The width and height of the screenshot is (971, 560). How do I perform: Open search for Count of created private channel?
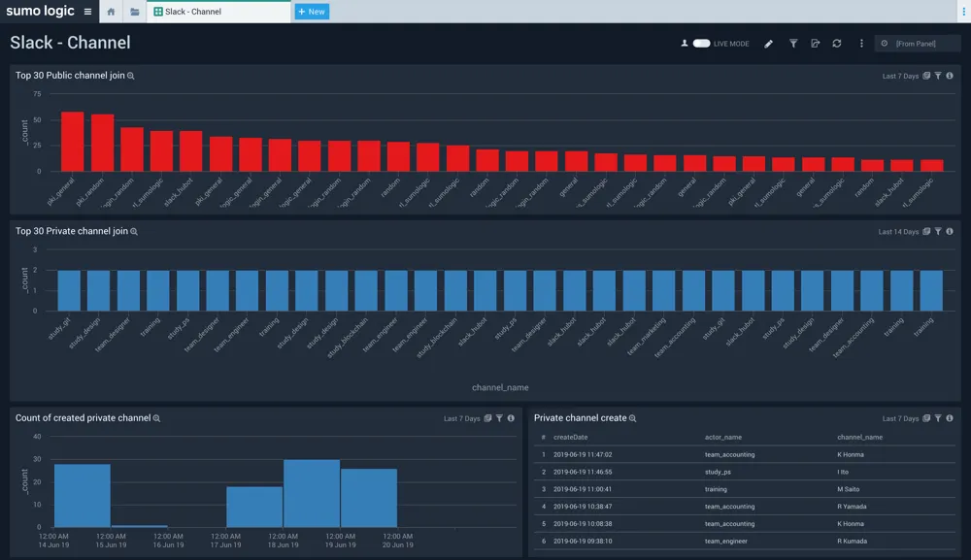[156, 418]
